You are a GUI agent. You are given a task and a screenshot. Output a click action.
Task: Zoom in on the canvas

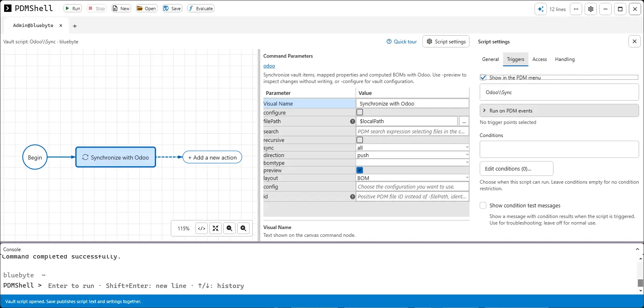[243, 228]
